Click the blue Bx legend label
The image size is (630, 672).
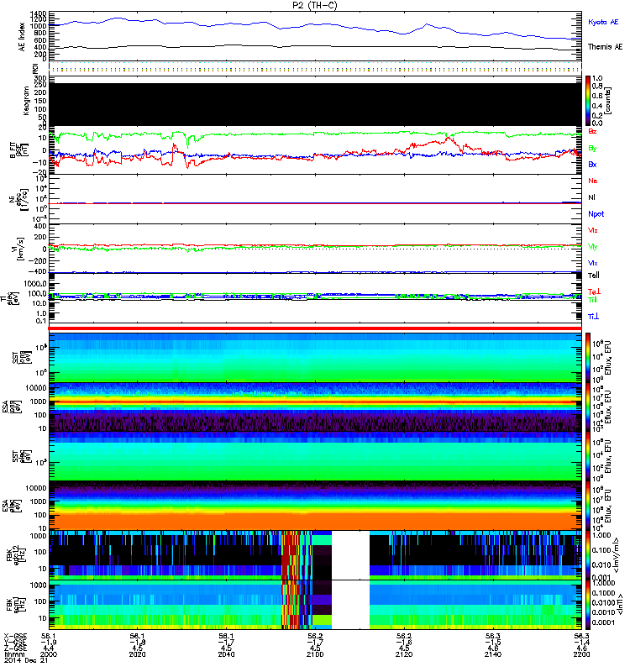[592, 165]
